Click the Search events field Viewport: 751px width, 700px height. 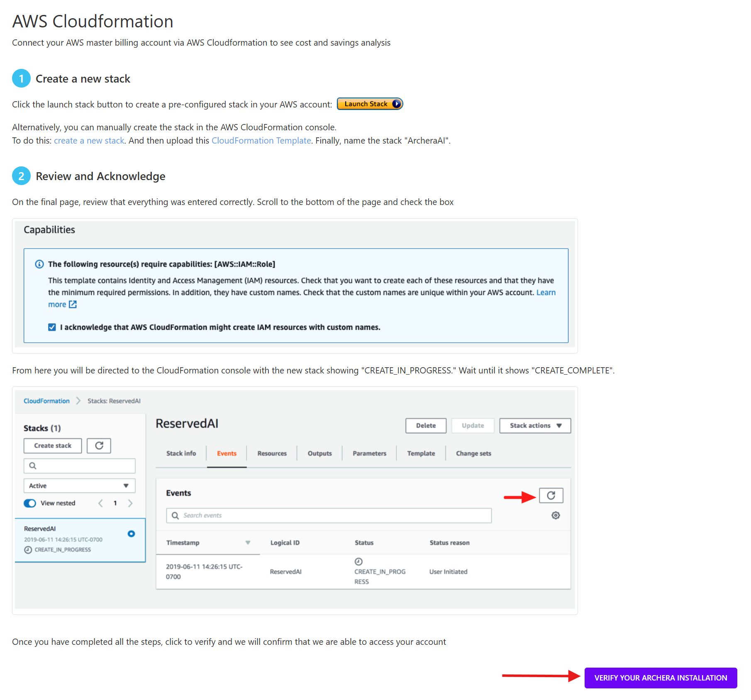click(329, 516)
